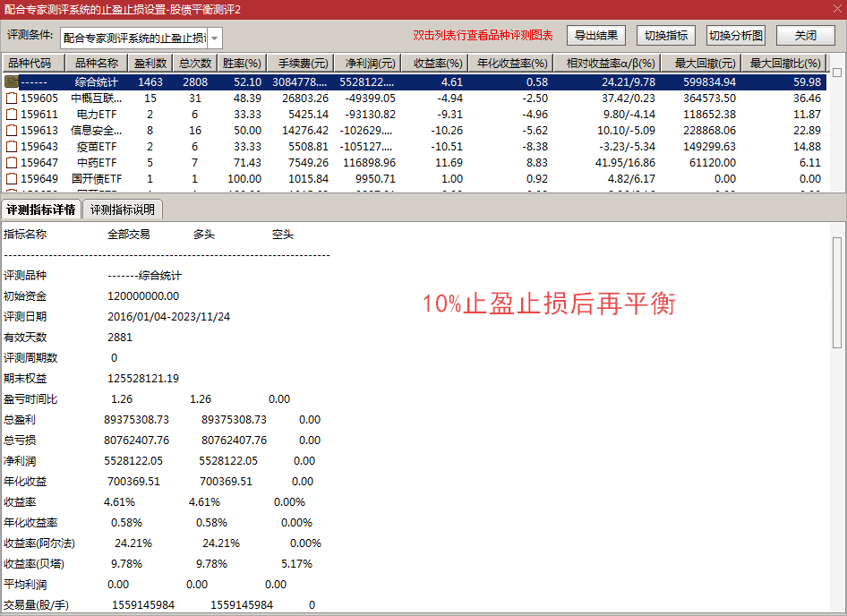Viewport: 847px width, 616px height.
Task: Click the upper list scrollbar thumb
Action: pyautogui.click(x=837, y=73)
